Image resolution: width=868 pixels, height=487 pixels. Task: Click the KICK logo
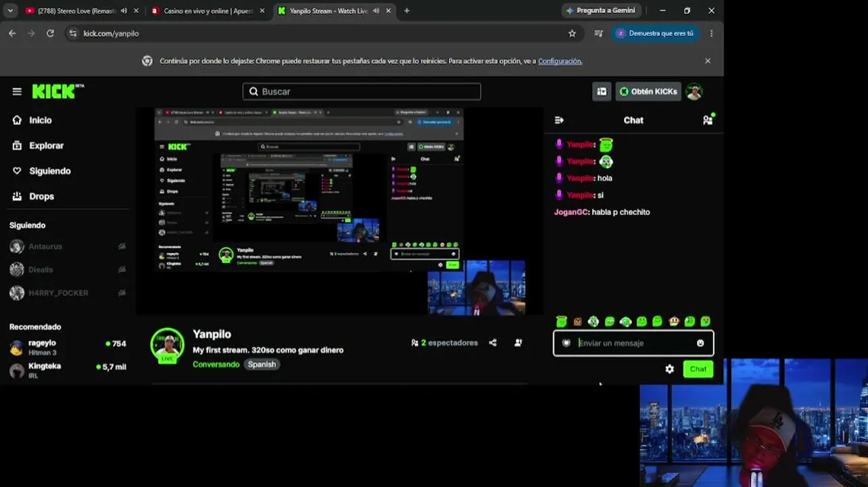[x=58, y=91]
